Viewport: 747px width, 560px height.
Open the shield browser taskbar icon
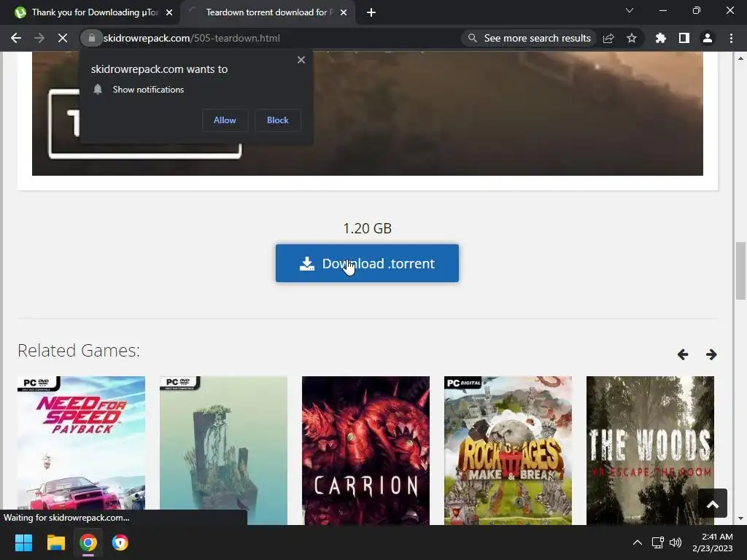click(x=120, y=542)
